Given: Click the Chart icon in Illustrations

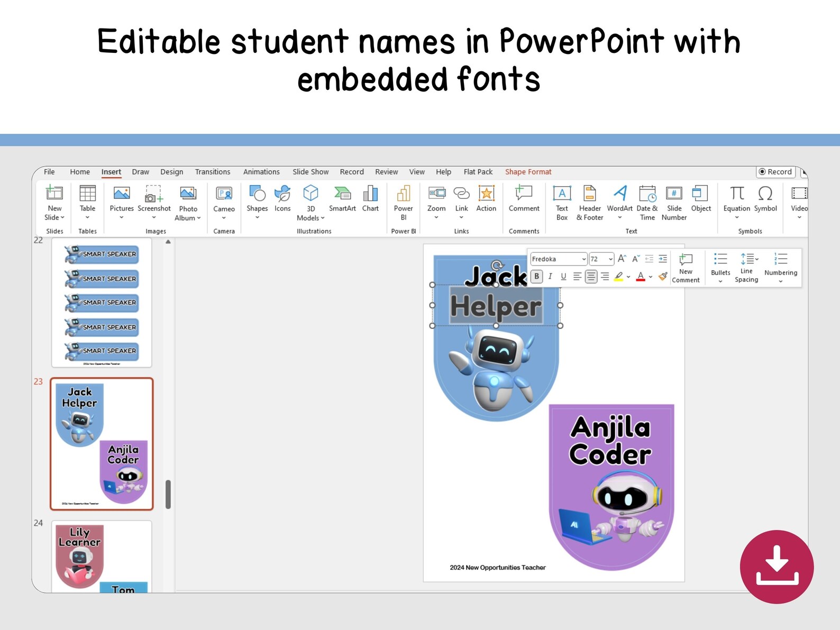Looking at the screenshot, I should pos(370,199).
